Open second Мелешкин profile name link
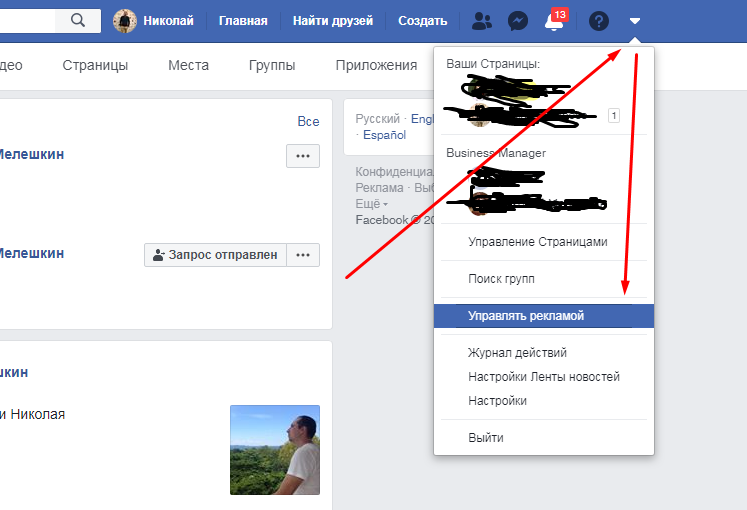The image size is (747, 510). [x=30, y=253]
